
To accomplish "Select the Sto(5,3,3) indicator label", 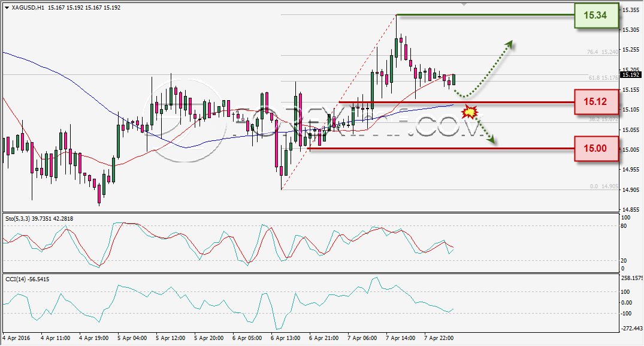I will [x=40, y=219].
